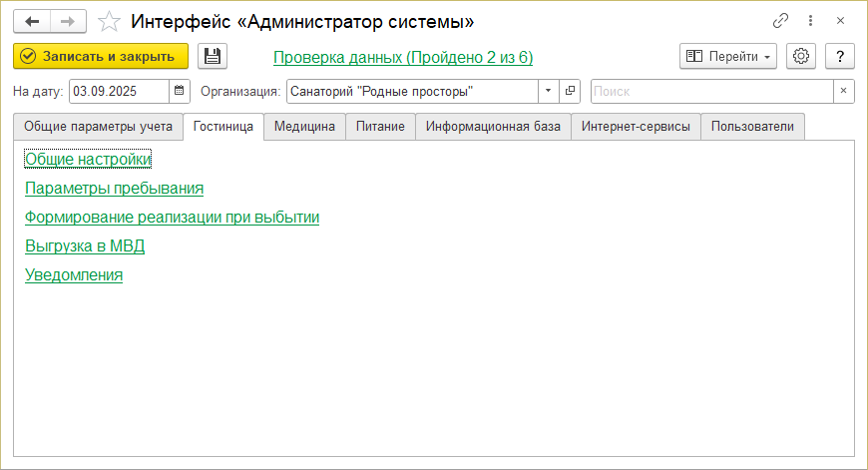The image size is (868, 470).
Task: Open the Перейти dropdown menu
Action: [728, 57]
